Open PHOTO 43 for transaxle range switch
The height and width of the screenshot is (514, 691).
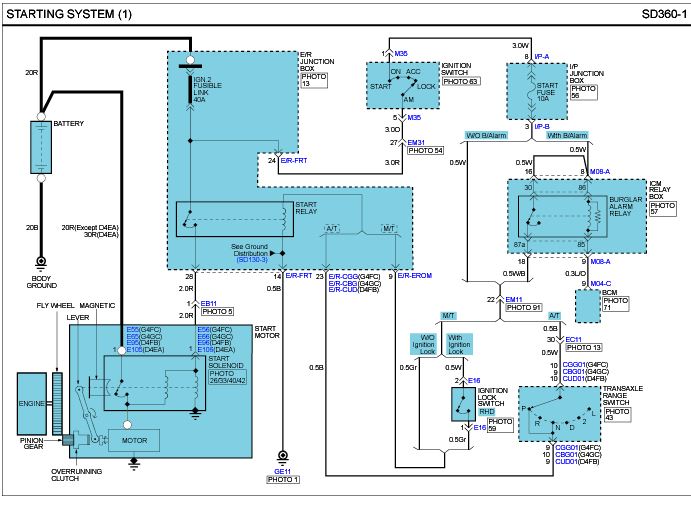pos(617,414)
